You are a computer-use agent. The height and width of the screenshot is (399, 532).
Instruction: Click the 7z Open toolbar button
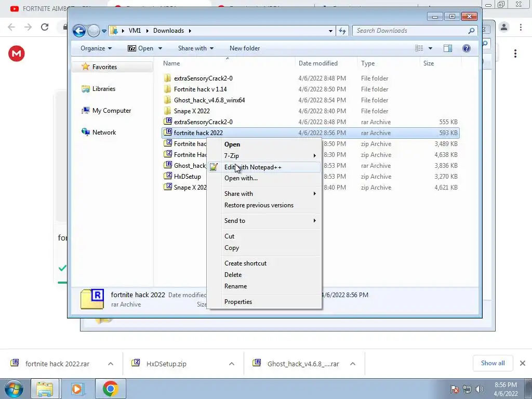point(140,48)
